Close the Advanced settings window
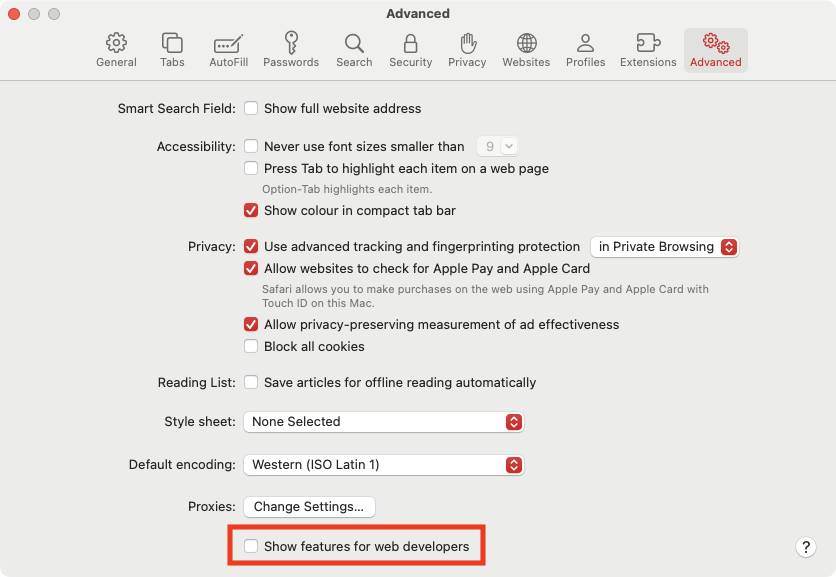Image resolution: width=836 pixels, height=577 pixels. click(x=14, y=14)
